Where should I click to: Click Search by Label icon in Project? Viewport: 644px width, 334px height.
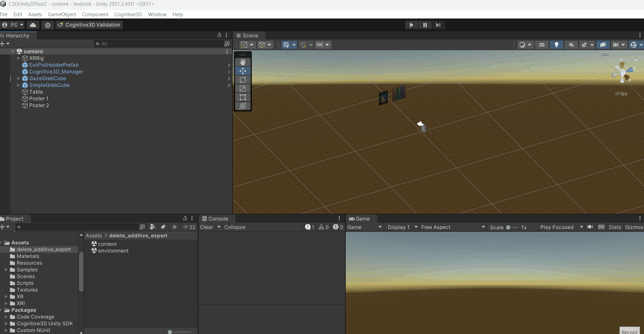click(x=163, y=227)
